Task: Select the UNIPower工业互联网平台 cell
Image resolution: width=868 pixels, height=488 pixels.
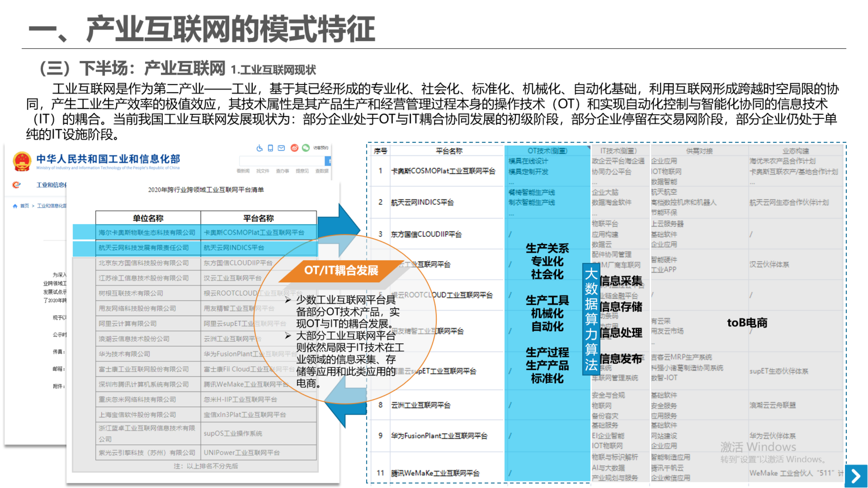Action: pos(259,453)
